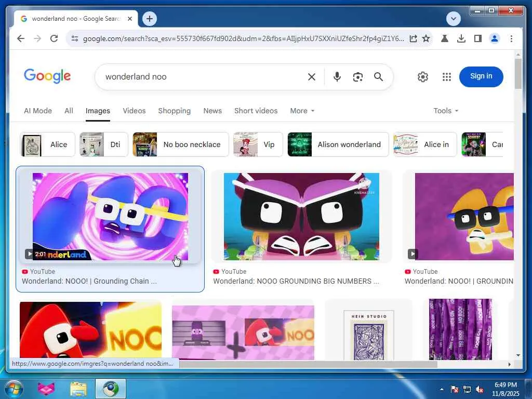The image size is (532, 399).
Task: Switch to All results tab
Action: [69, 111]
